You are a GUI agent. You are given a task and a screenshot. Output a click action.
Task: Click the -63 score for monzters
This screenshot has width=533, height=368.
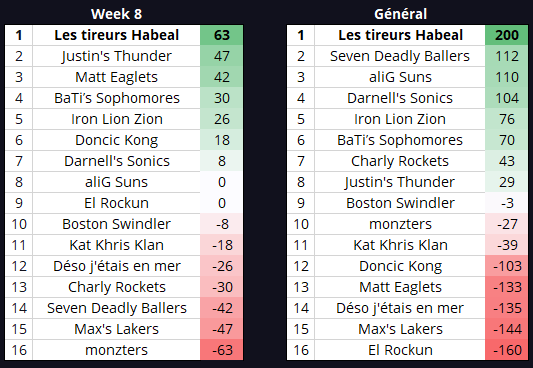(x=222, y=350)
